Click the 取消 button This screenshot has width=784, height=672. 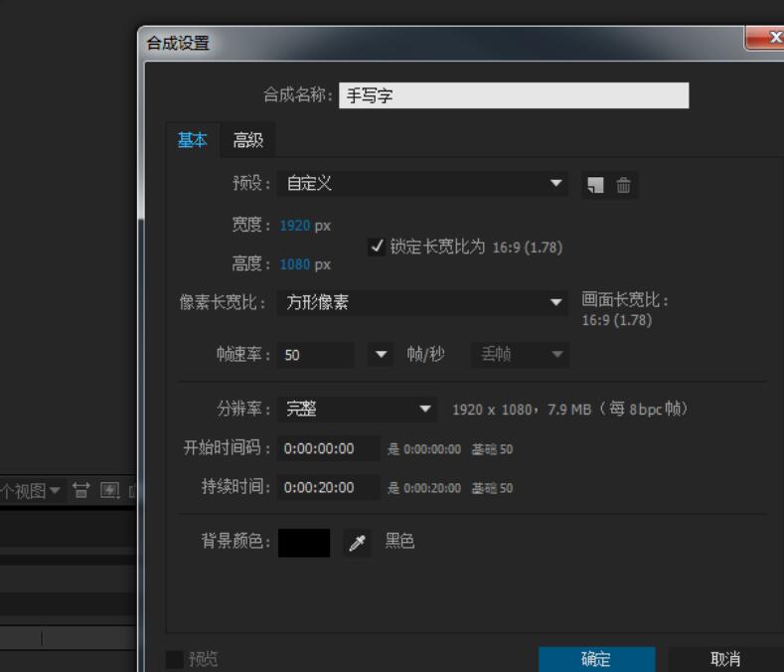pos(725,659)
